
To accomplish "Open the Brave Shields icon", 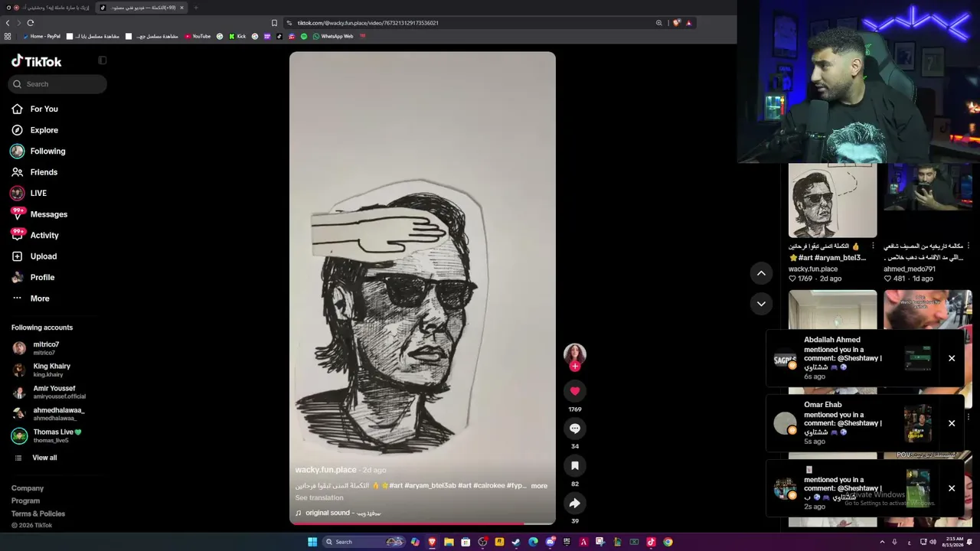I will coord(676,23).
